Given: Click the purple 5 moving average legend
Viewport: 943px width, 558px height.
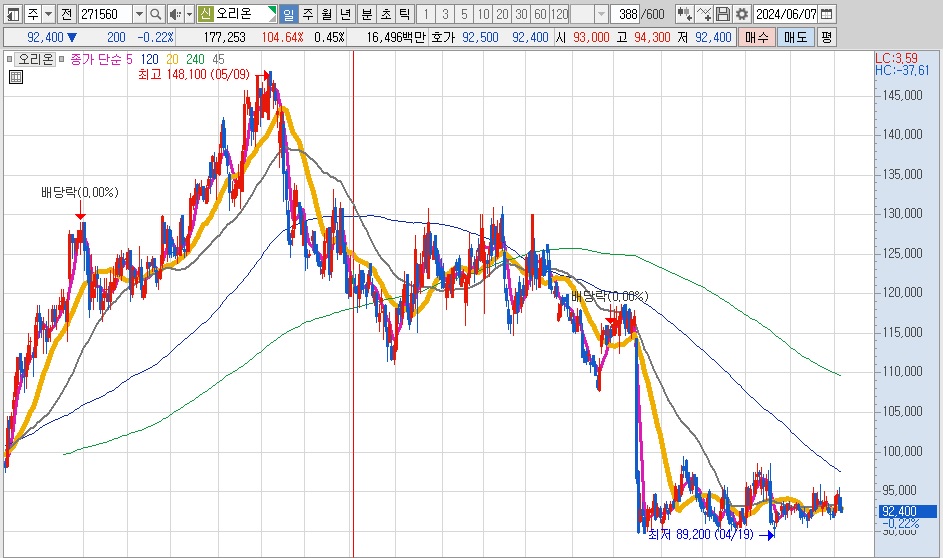Looking at the screenshot, I should point(129,59).
